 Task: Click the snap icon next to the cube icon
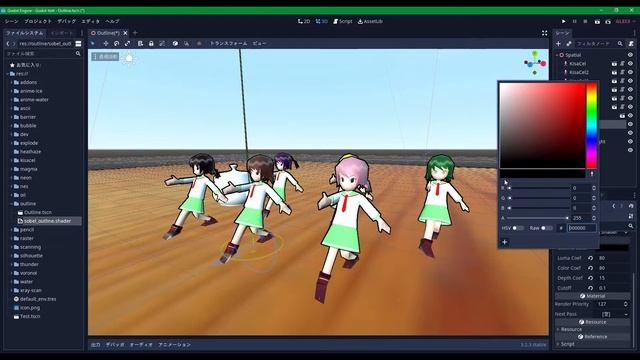pos(186,43)
